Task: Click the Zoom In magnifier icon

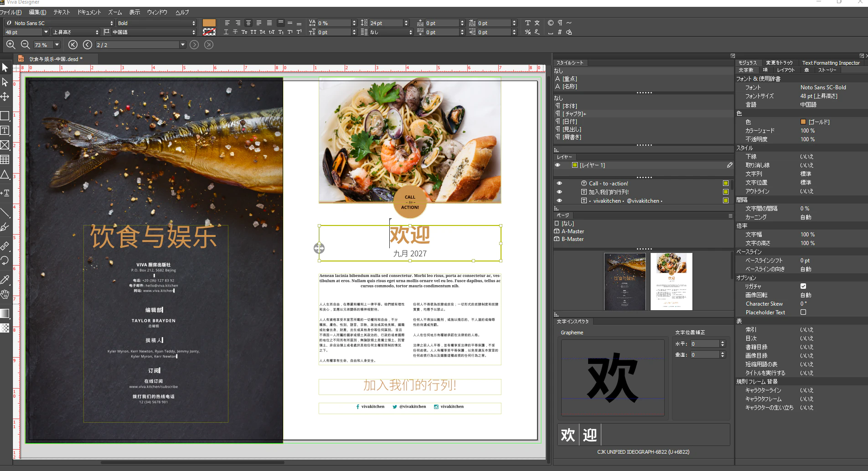Action: [x=10, y=45]
